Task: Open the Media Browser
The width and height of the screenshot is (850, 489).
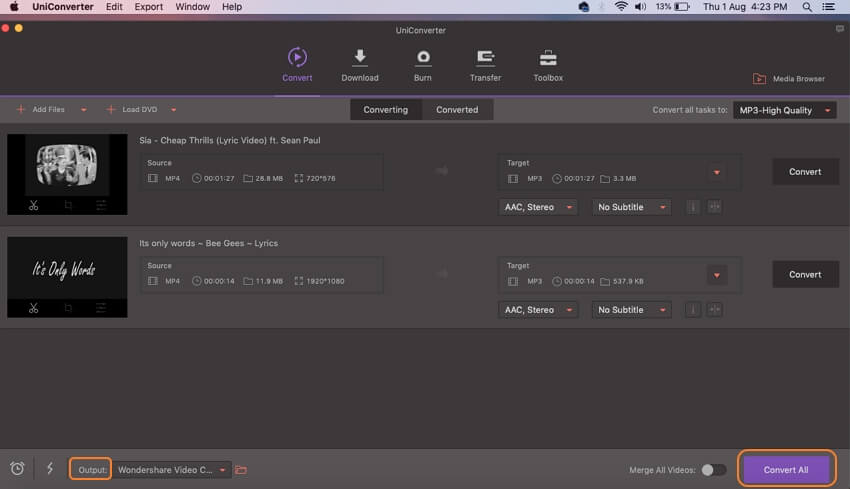Action: click(x=789, y=79)
